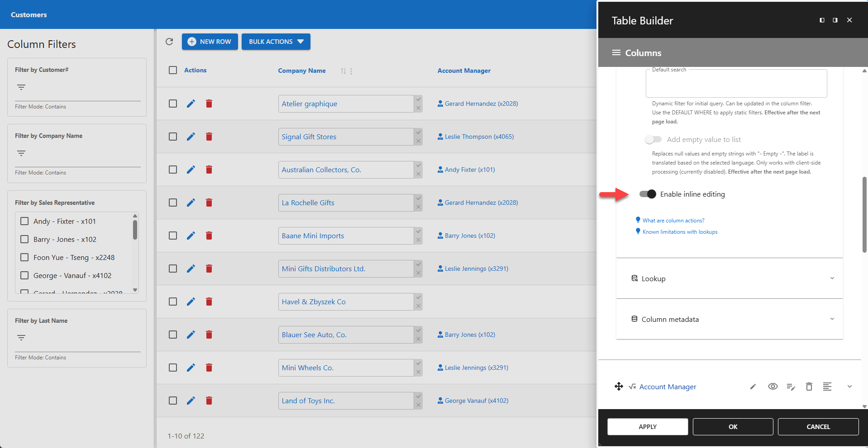The width and height of the screenshot is (868, 448).
Task: Click the inline edit icon for Account Manager
Action: click(x=791, y=387)
